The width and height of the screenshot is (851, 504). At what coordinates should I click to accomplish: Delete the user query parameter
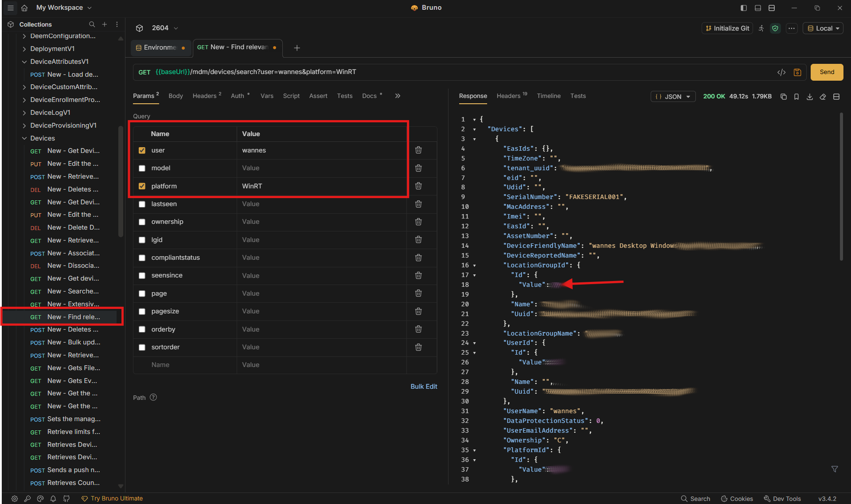coord(418,150)
